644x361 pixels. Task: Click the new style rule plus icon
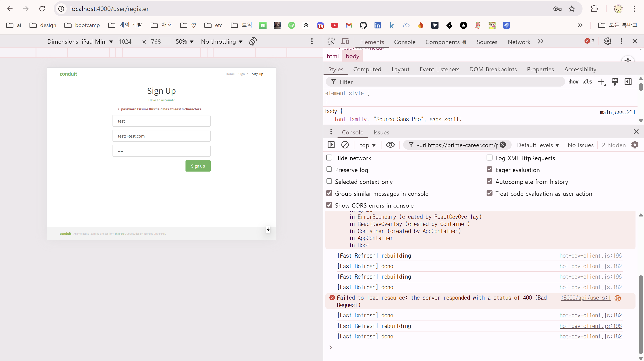(x=601, y=82)
